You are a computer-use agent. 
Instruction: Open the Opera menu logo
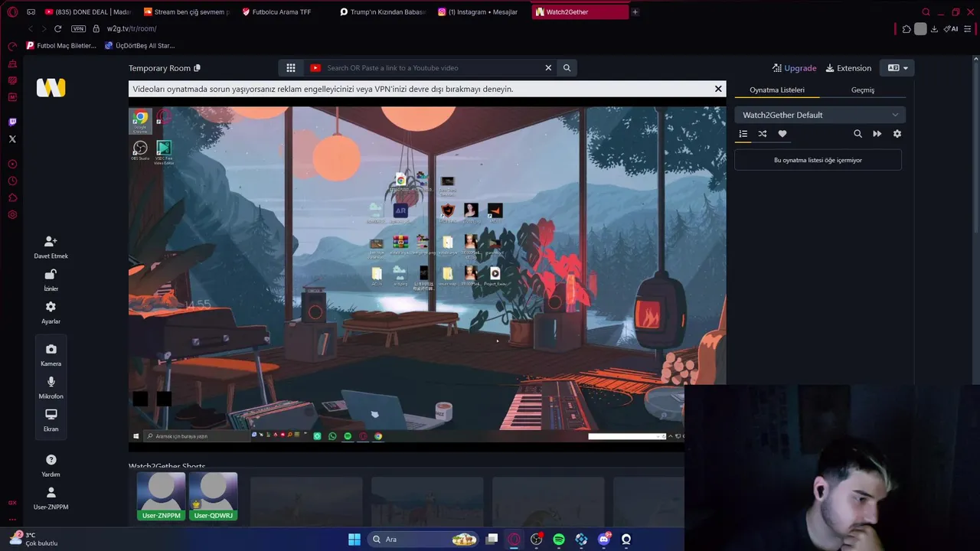[12, 12]
